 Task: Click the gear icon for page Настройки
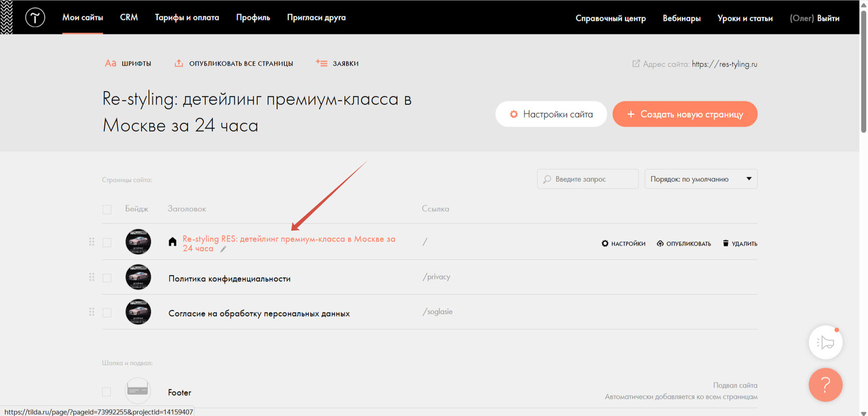[605, 243]
